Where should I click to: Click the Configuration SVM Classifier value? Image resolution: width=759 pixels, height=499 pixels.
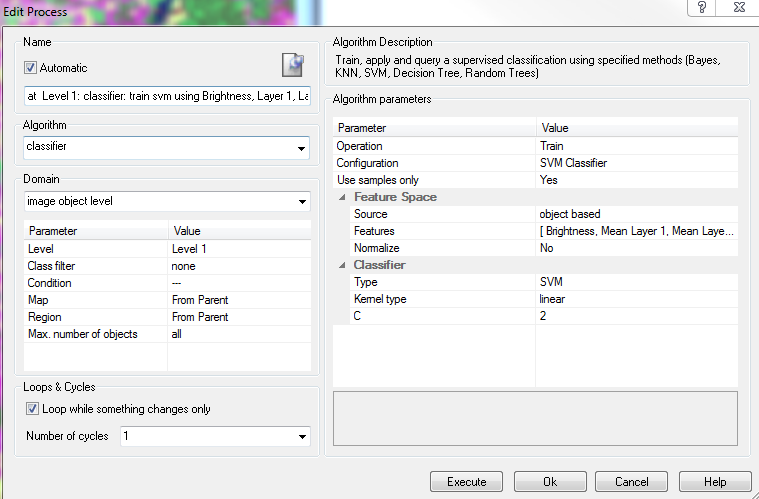coord(637,163)
